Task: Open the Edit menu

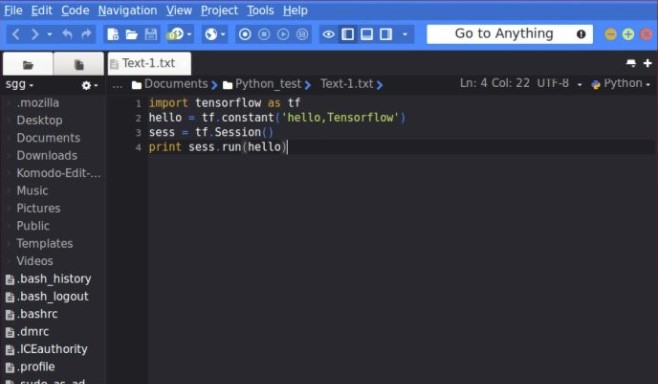Action: 42,10
